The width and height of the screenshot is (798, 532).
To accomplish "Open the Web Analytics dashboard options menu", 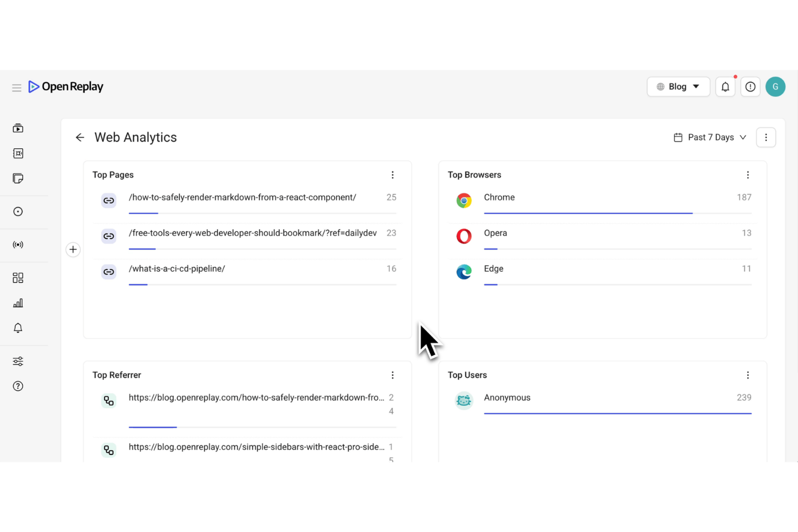I will click(766, 137).
